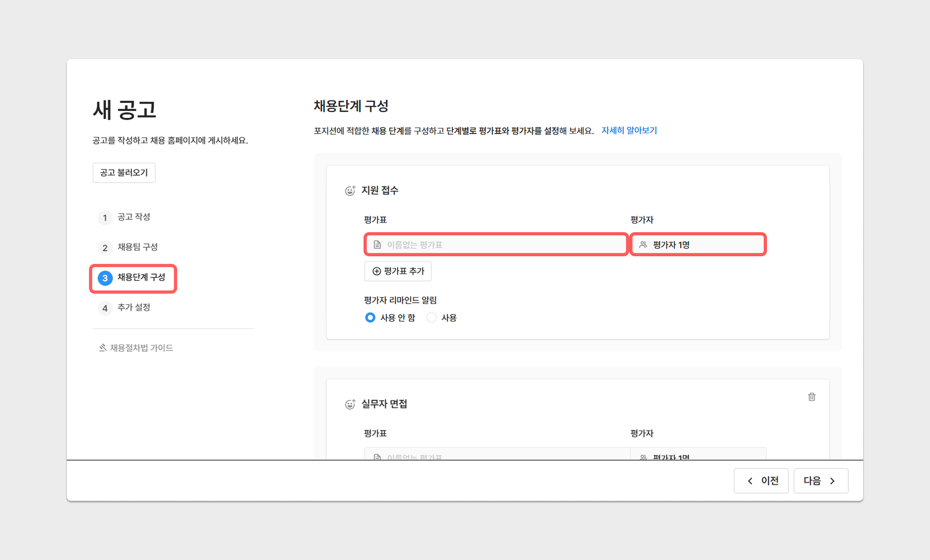Open 평가자 1명 selector in 실무자 면접
This screenshot has width=930, height=560.
(697, 455)
